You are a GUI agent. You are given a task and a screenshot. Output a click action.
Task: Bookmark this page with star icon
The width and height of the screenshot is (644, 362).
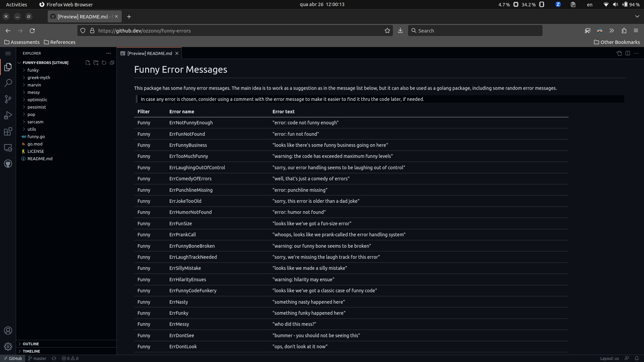pos(387,31)
